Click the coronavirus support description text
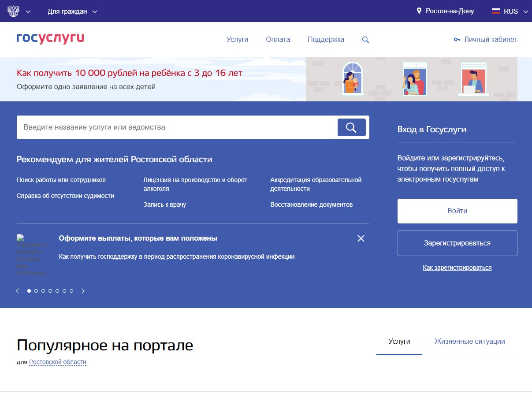Screen dimensions: 532x394 click(177, 256)
